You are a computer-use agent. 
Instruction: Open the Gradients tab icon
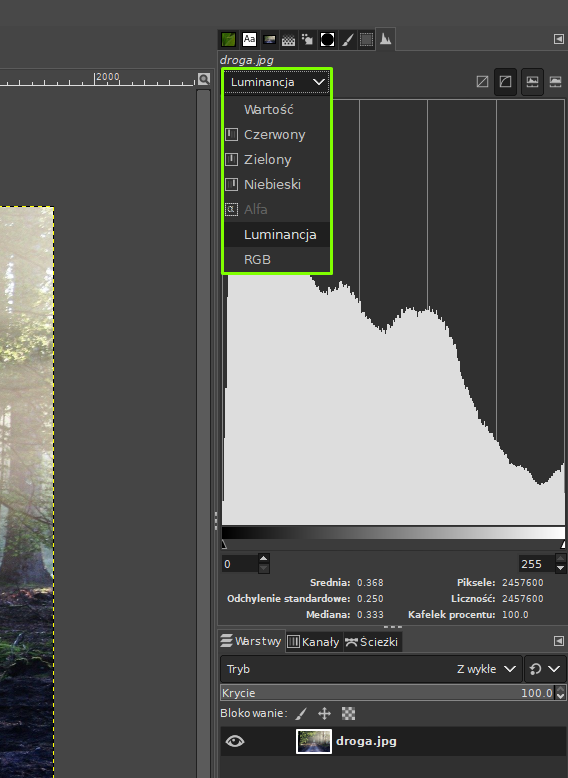pos(288,39)
